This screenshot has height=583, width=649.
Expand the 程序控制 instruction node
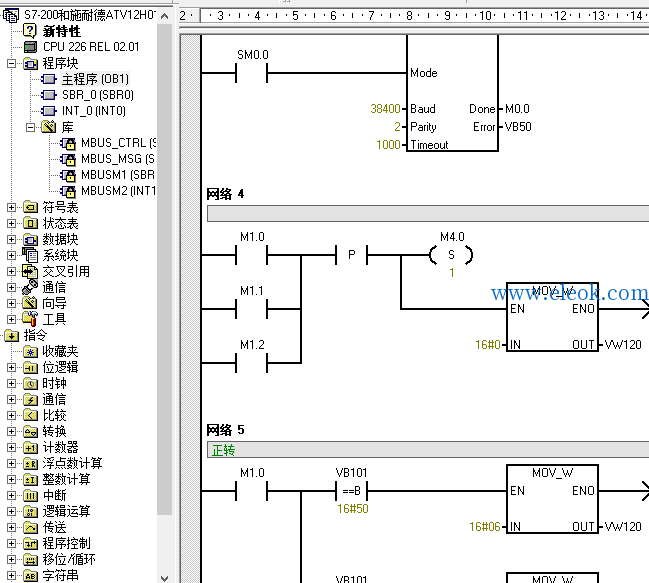coord(12,544)
